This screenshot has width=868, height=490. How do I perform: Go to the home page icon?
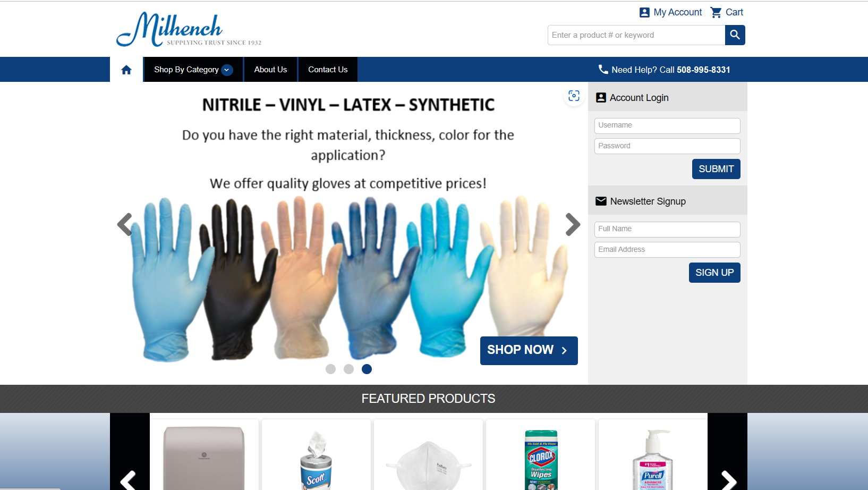tap(126, 70)
